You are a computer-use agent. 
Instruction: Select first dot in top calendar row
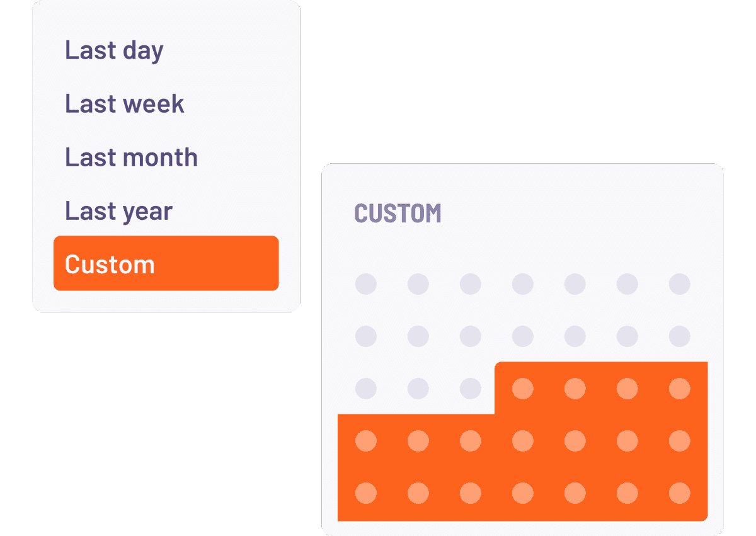pyautogui.click(x=366, y=284)
